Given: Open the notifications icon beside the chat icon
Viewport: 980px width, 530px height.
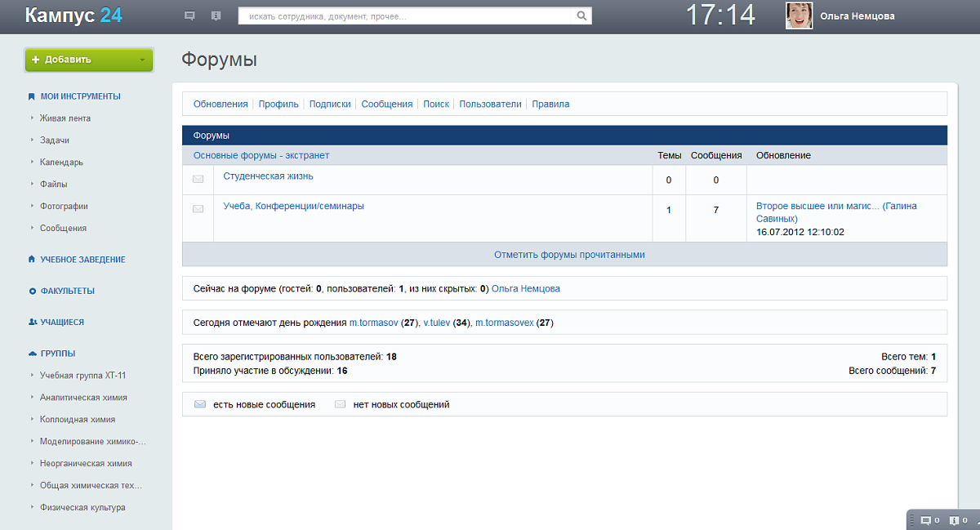Looking at the screenshot, I should coord(216,16).
